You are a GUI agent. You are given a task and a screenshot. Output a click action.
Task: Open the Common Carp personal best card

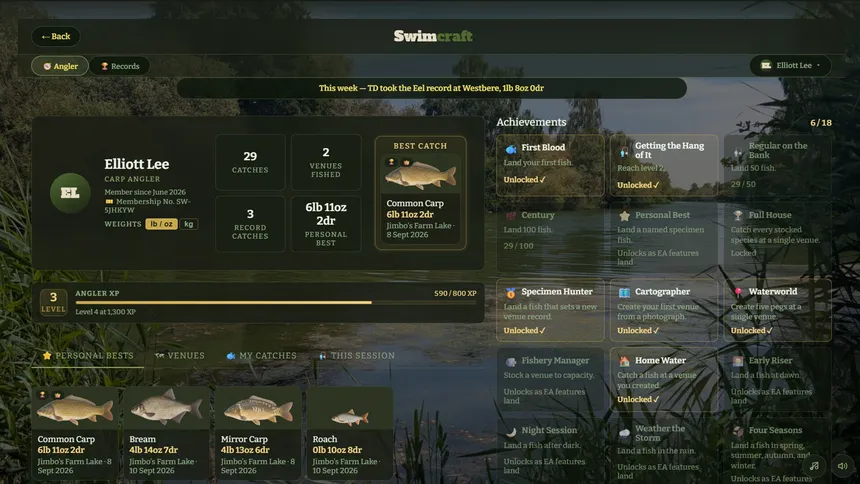pyautogui.click(x=75, y=434)
